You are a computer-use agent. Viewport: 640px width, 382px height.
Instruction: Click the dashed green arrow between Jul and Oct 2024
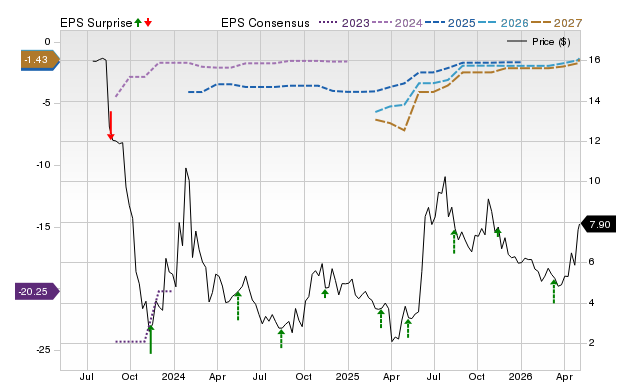click(x=281, y=338)
